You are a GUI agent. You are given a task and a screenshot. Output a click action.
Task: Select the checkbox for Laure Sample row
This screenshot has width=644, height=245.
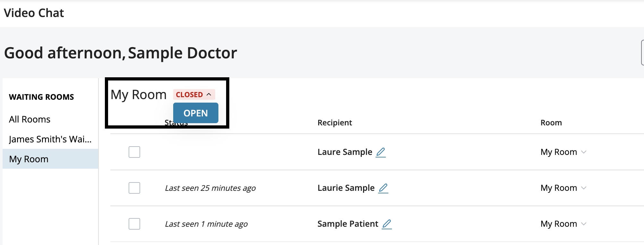pyautogui.click(x=134, y=152)
